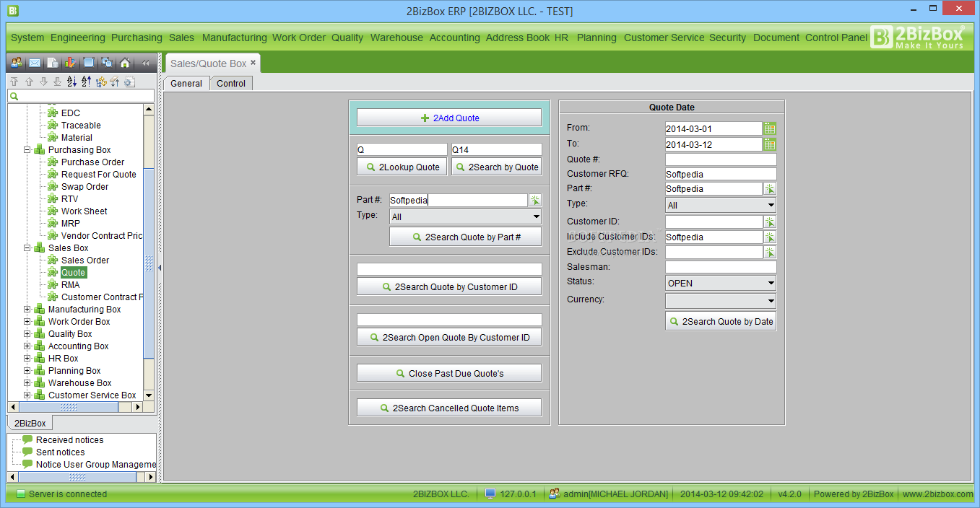The height and width of the screenshot is (508, 980).
Task: Click the 2Search Quote by Date button
Action: point(721,321)
